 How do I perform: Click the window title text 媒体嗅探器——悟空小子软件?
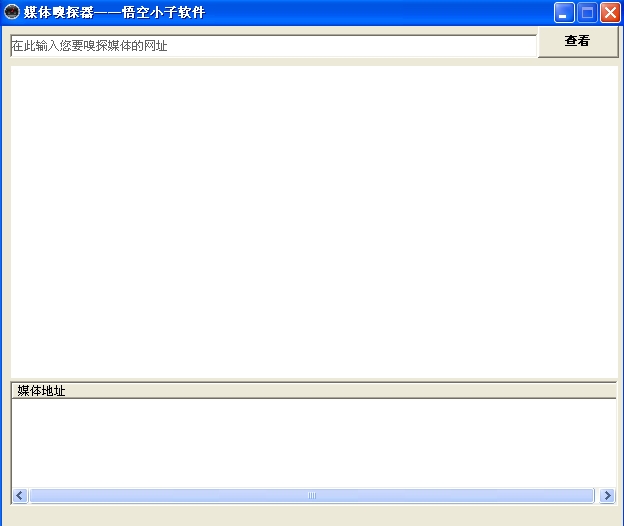(x=114, y=12)
